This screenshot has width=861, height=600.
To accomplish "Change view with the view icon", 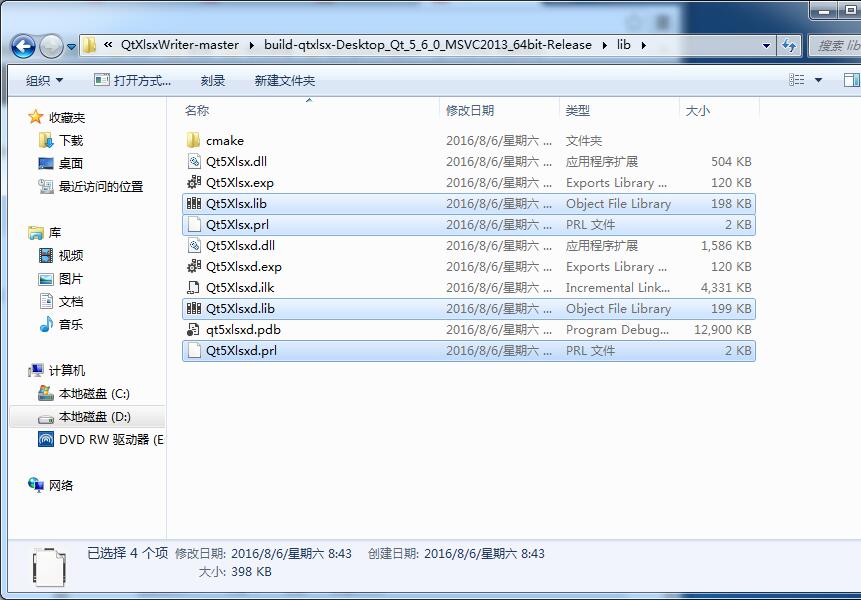I will [796, 80].
